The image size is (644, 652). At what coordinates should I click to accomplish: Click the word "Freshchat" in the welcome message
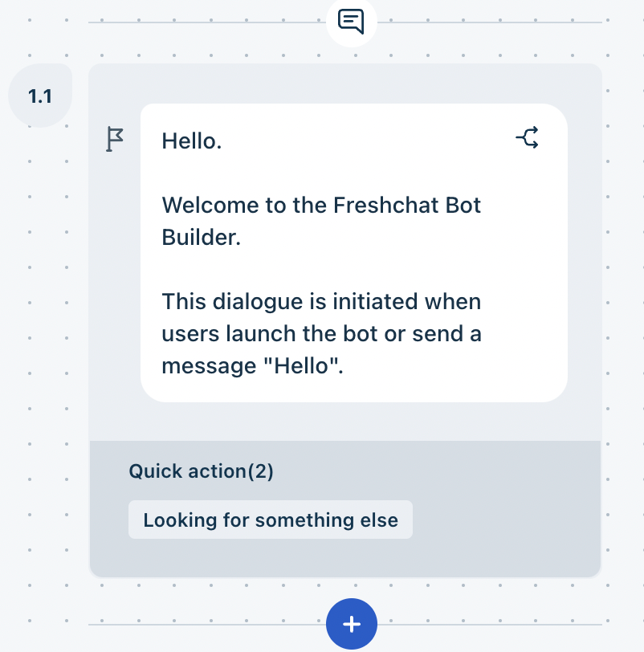385,205
